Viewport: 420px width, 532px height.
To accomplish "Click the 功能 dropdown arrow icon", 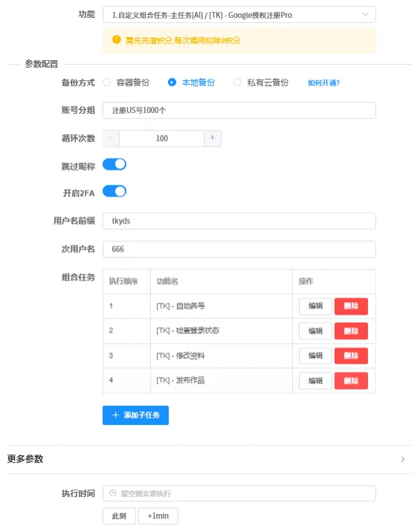I will pos(365,14).
